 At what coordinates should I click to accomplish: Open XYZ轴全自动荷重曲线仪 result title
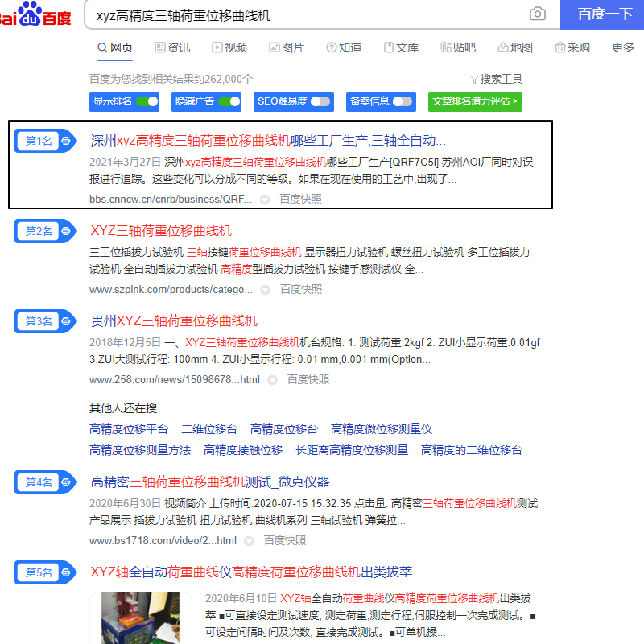(251, 572)
